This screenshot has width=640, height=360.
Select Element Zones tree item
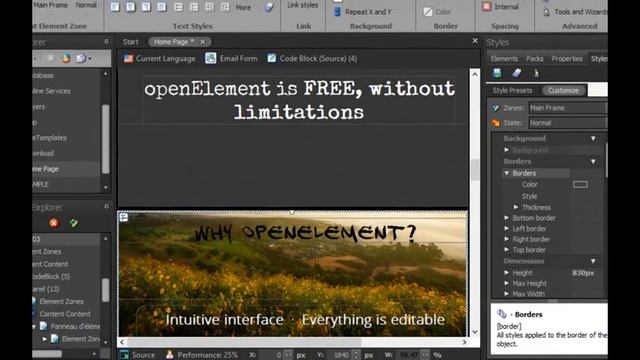(x=61, y=301)
